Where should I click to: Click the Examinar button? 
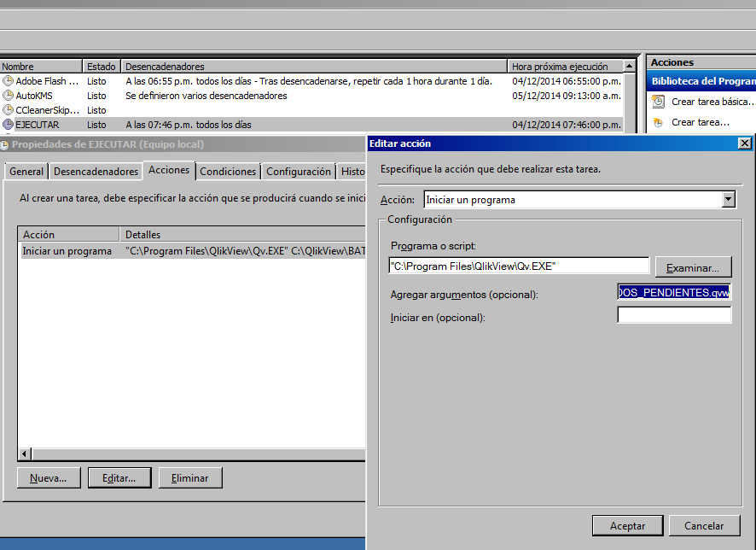coord(693,266)
